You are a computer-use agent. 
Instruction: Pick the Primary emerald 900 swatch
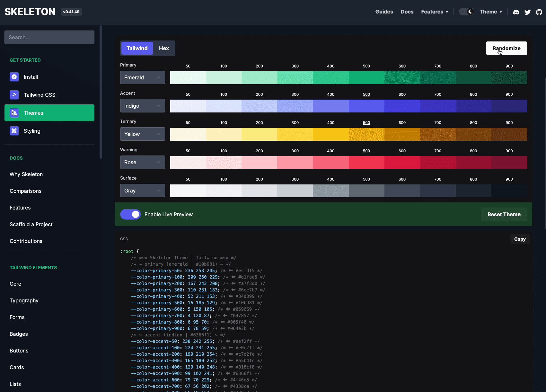[509, 78]
